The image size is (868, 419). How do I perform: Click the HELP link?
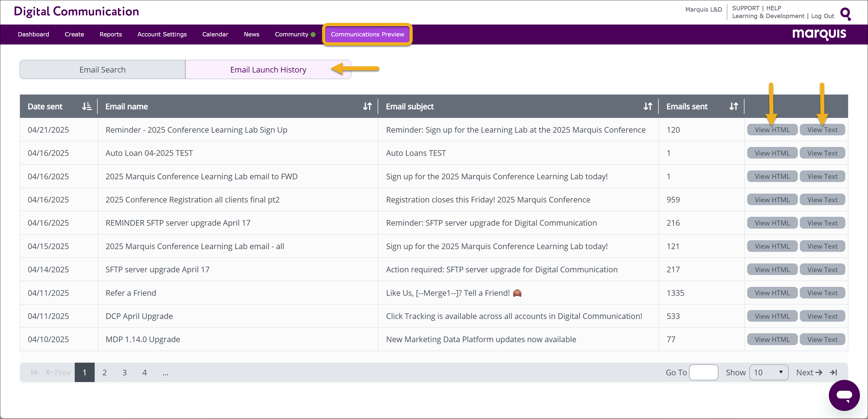773,8
